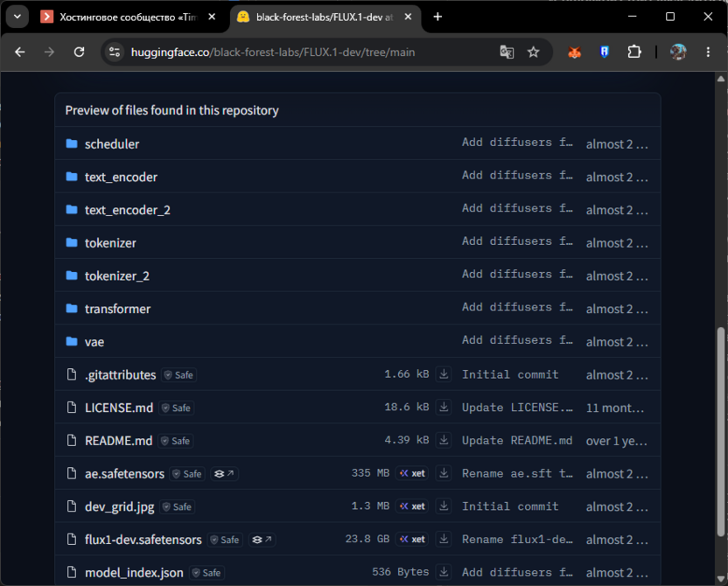Close the black-forest-labs/FLUX.1-dev tab
Viewport: 728px width, 586px height.
click(x=408, y=17)
